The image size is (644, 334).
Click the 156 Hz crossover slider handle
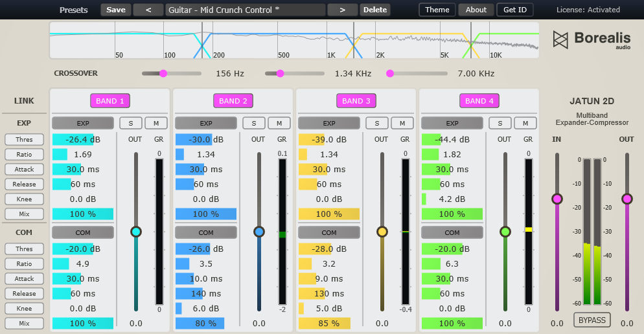163,73
